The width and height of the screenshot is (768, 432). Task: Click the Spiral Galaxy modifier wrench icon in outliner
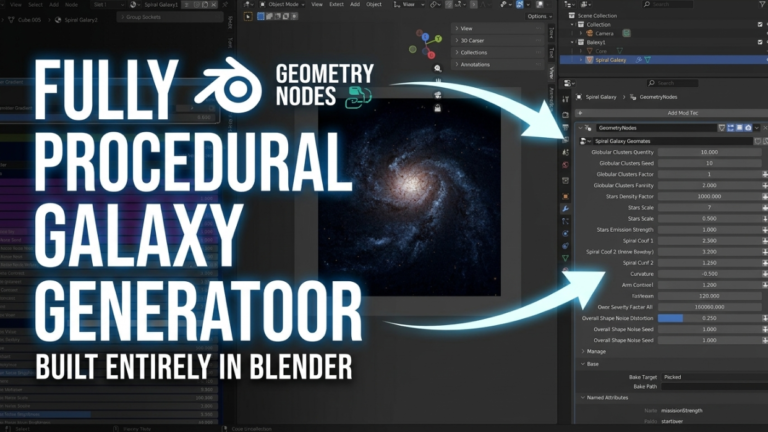click(639, 60)
